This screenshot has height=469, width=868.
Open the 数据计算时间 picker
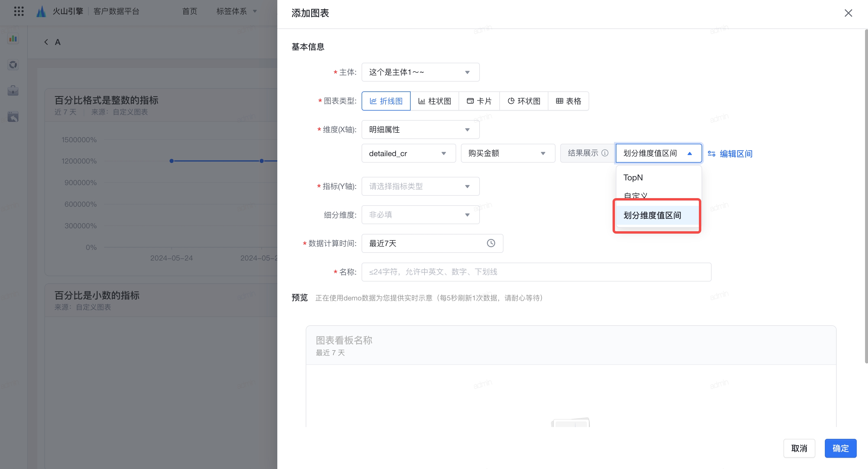pos(432,243)
